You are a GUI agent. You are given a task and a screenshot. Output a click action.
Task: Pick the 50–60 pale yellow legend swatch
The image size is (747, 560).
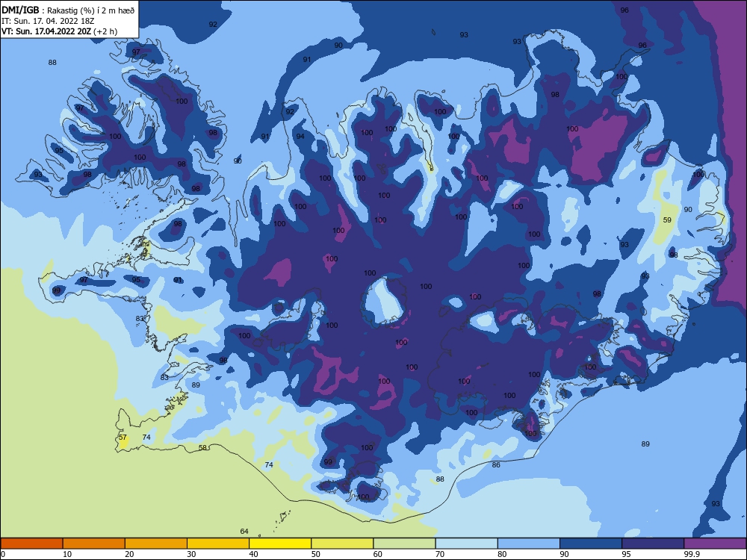[x=342, y=544]
